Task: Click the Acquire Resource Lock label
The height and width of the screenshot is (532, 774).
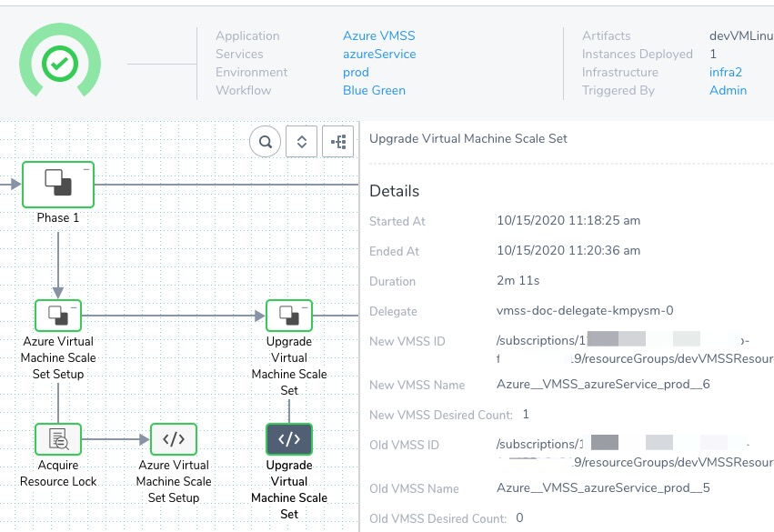Action: (58, 473)
